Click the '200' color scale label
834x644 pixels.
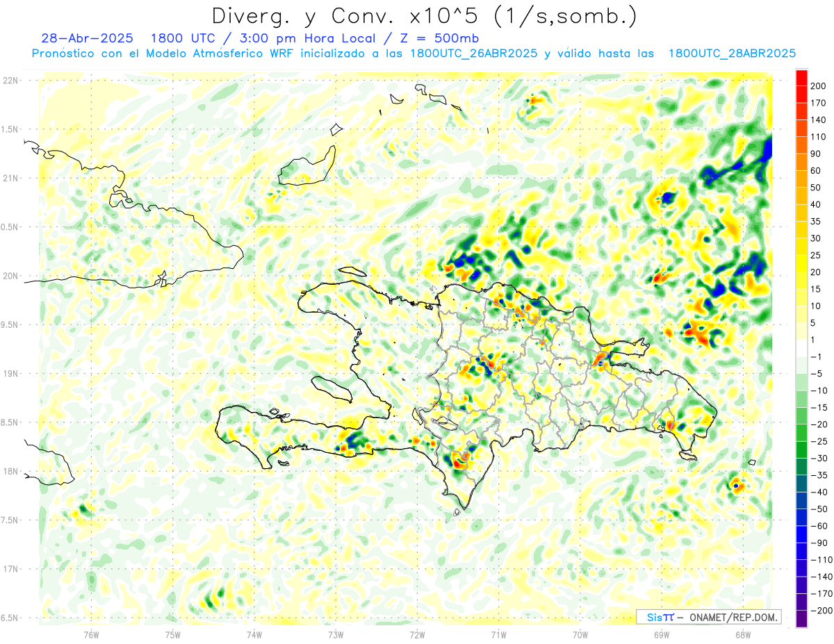tap(819, 85)
